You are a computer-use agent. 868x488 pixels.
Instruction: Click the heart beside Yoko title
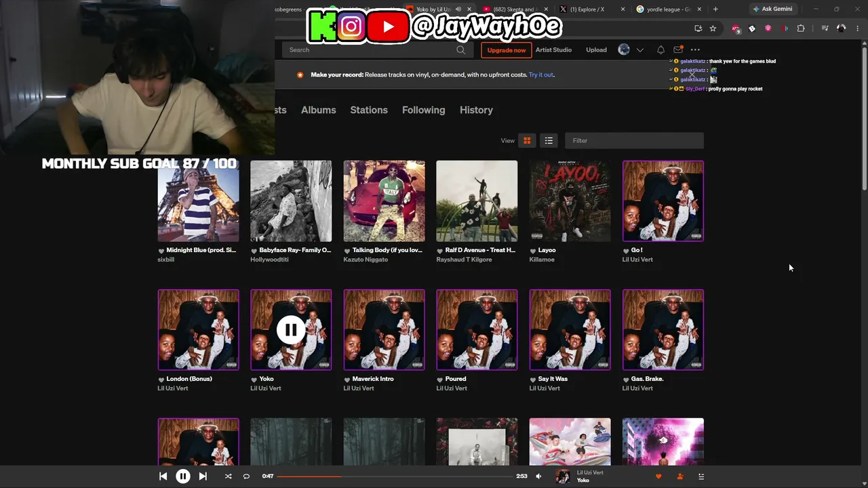tap(254, 380)
